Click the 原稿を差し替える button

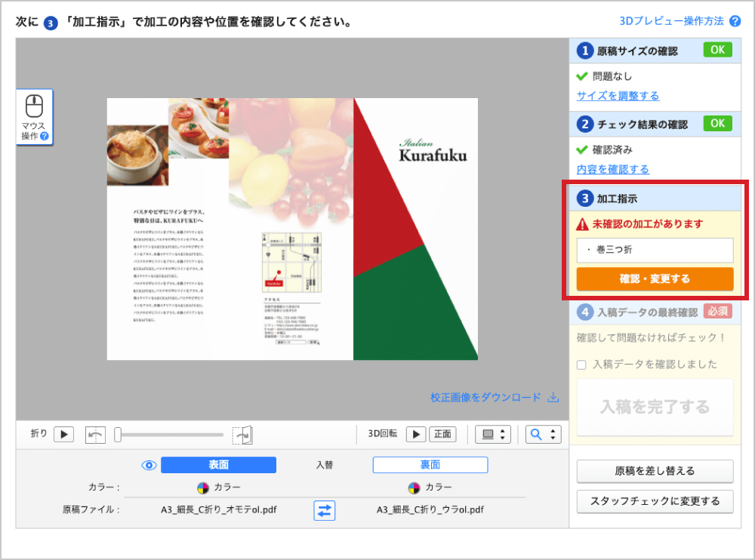655,471
